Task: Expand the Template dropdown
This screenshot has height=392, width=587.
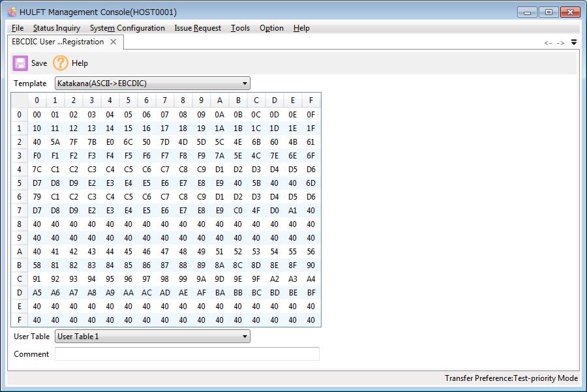Action: (245, 83)
